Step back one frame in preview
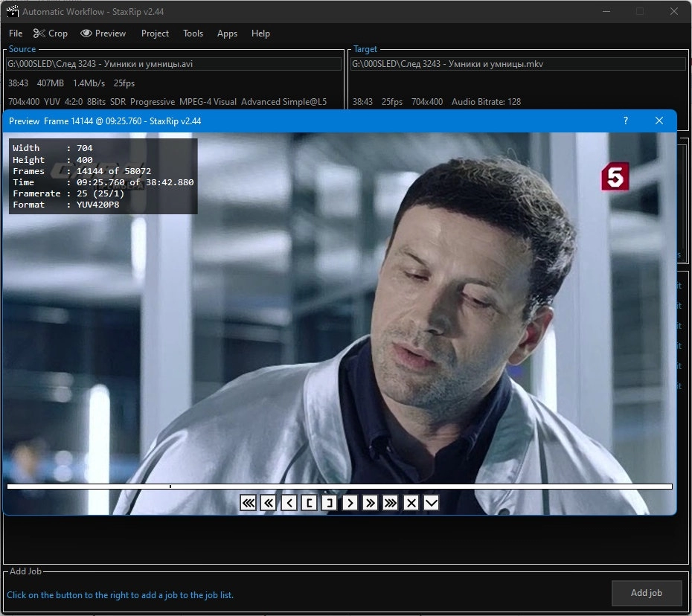 288,503
